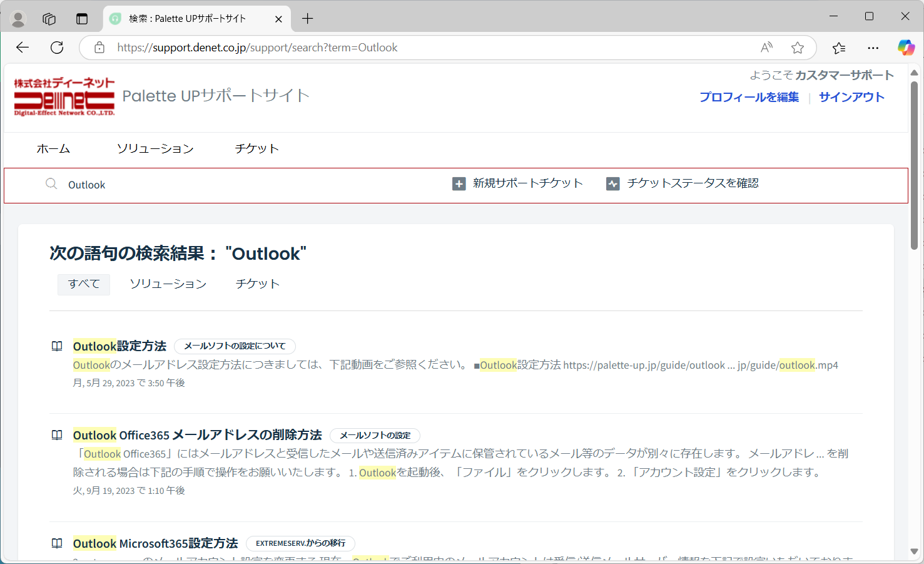924x564 pixels.
Task: Open プロフィールを編集 link
Action: 749,97
